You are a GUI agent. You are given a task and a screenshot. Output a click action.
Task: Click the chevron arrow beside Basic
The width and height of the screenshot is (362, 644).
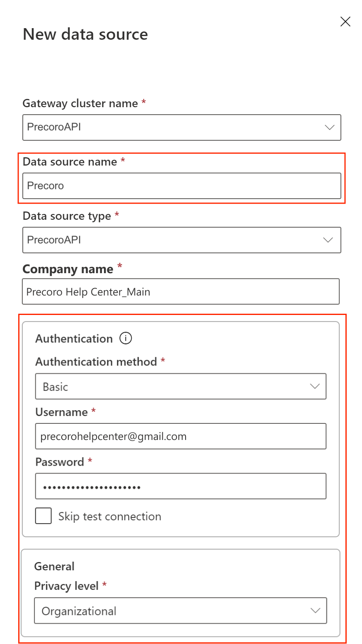pos(315,387)
